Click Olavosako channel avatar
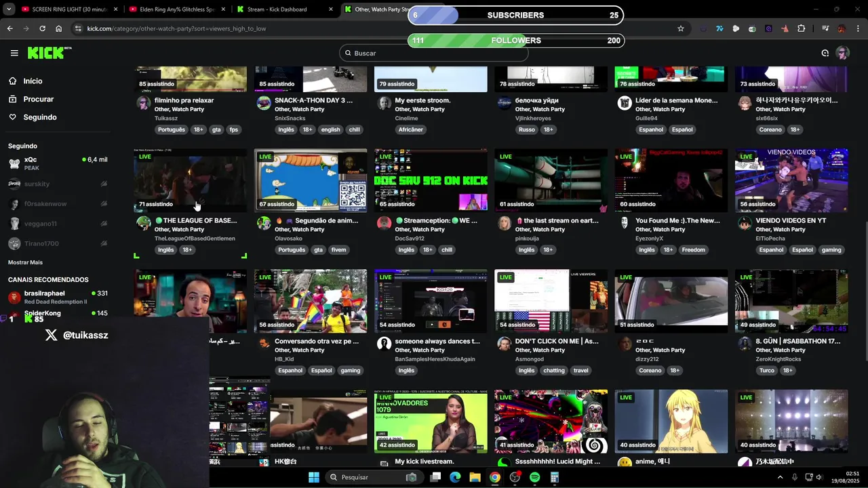The height and width of the screenshot is (488, 868). tap(264, 223)
